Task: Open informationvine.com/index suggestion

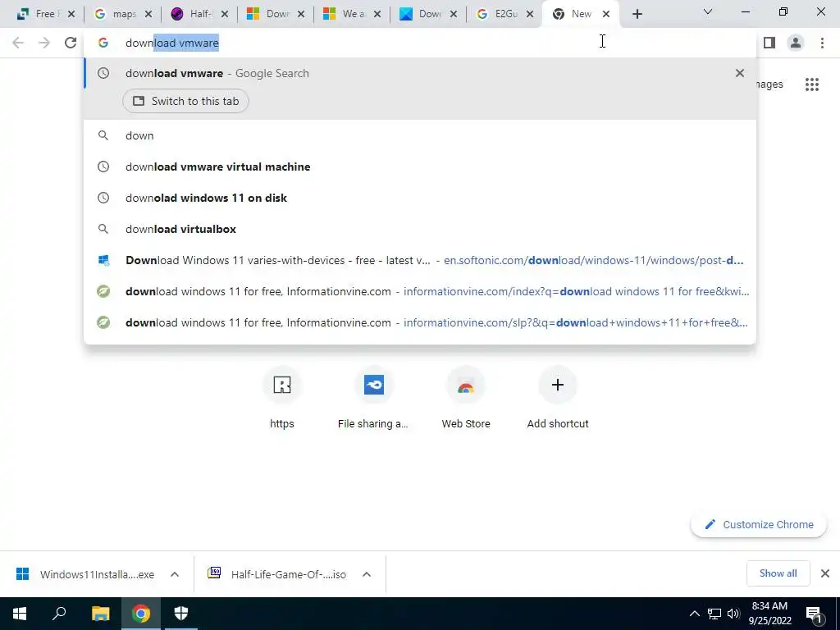Action: pos(420,291)
